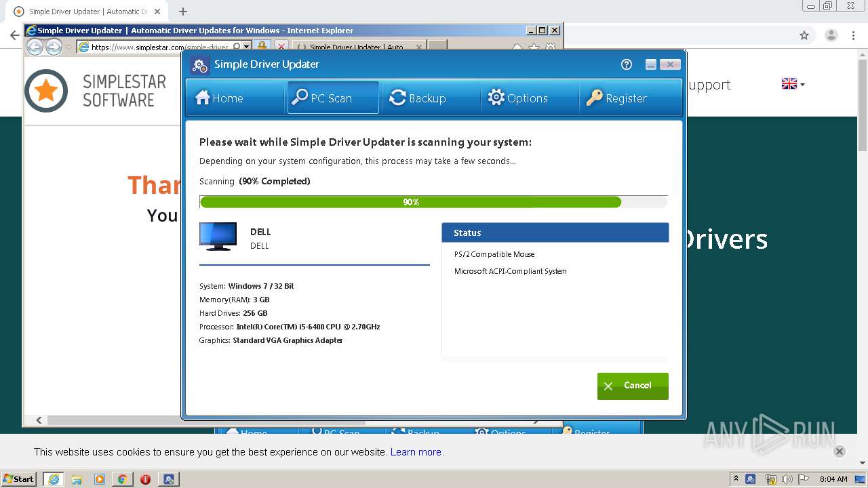Open the Windows Start menu
868x488 pixels.
point(19,479)
